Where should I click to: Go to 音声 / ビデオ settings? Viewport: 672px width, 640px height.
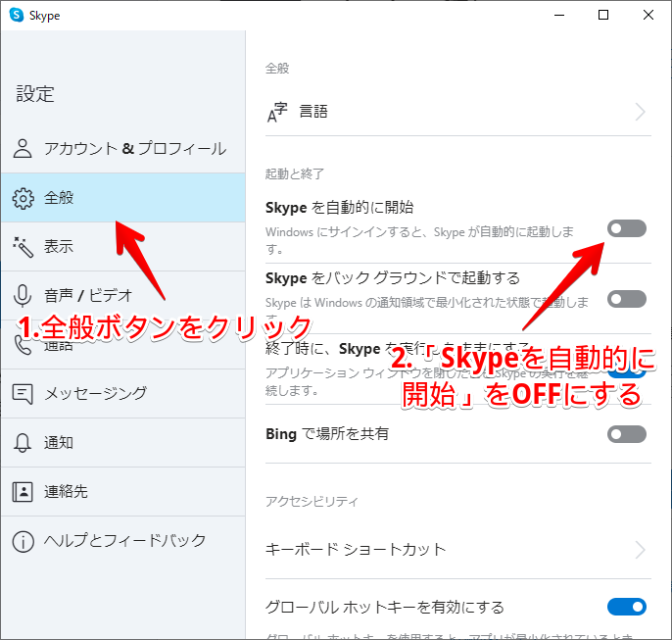(123, 295)
